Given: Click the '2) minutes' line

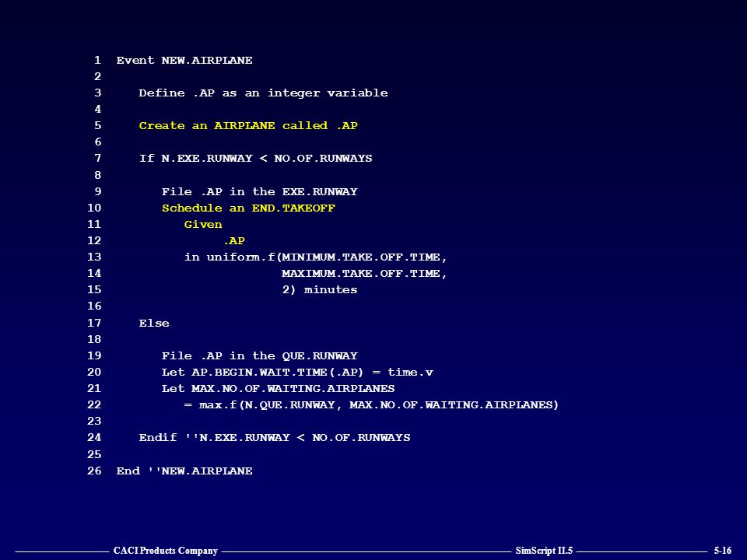Looking at the screenshot, I should [319, 289].
